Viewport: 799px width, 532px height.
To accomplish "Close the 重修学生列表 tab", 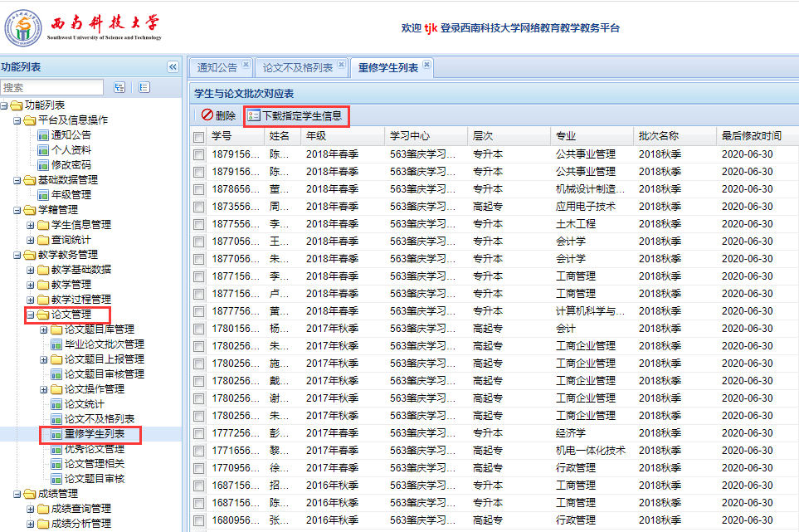I will click(x=426, y=64).
